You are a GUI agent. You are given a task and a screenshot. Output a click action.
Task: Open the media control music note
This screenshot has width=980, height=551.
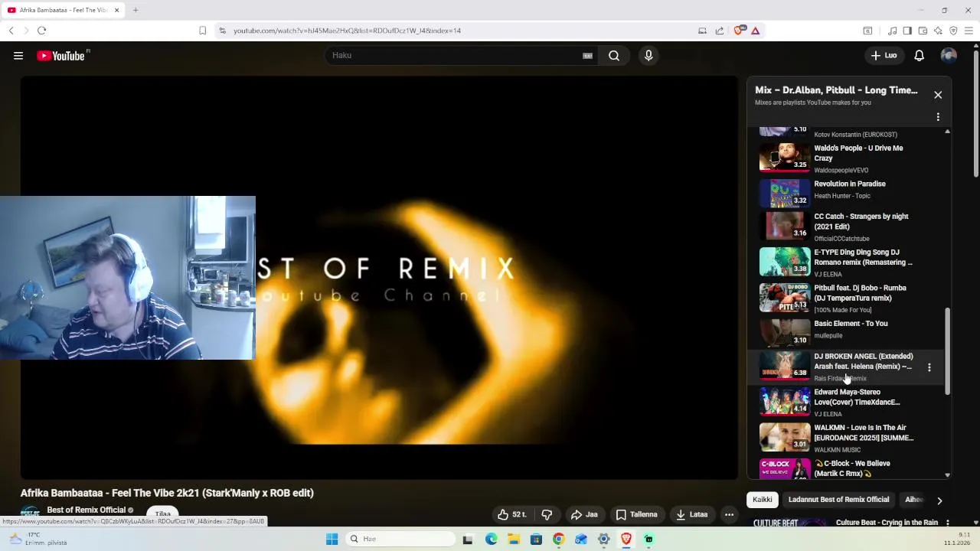coord(892,31)
